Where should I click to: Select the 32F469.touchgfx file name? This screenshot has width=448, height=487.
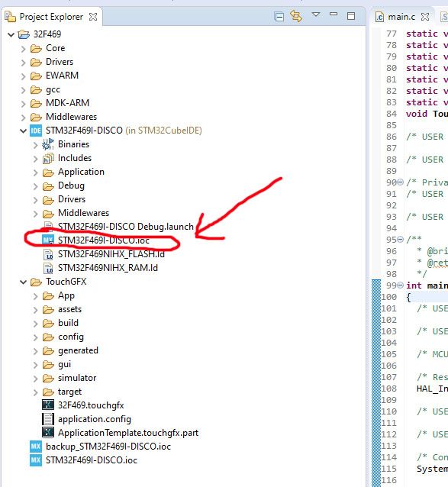coord(91,405)
